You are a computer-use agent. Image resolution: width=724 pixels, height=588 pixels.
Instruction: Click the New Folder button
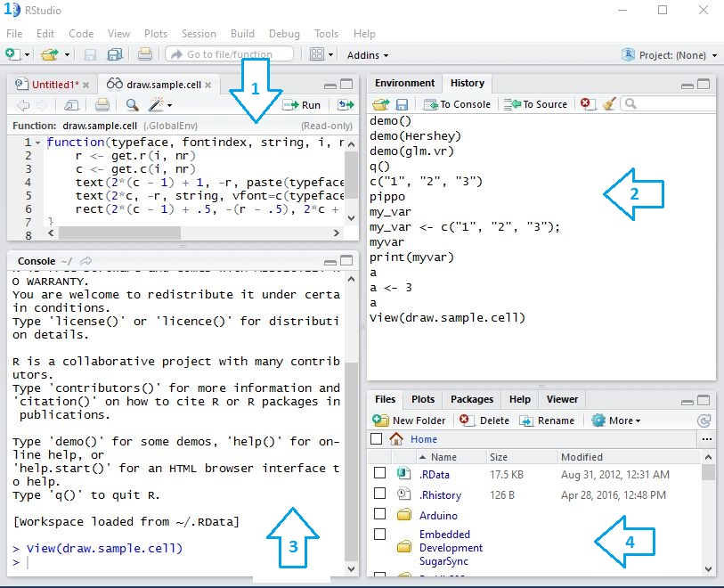click(x=409, y=421)
